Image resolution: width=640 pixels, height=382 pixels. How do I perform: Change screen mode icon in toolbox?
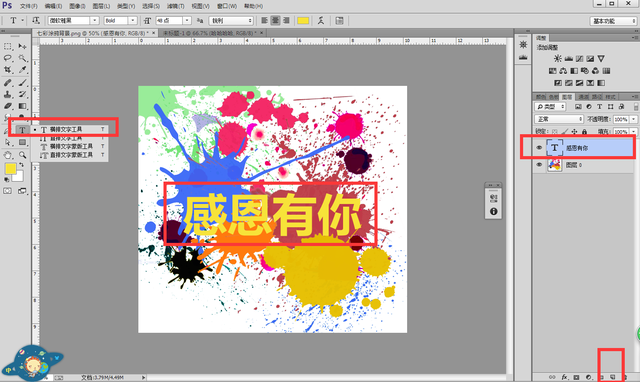click(22, 191)
